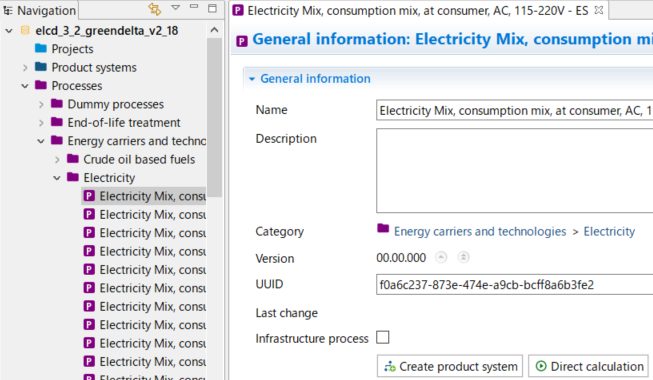The height and width of the screenshot is (380, 653).
Task: Click the Version value 00.00.000
Action: pos(401,258)
